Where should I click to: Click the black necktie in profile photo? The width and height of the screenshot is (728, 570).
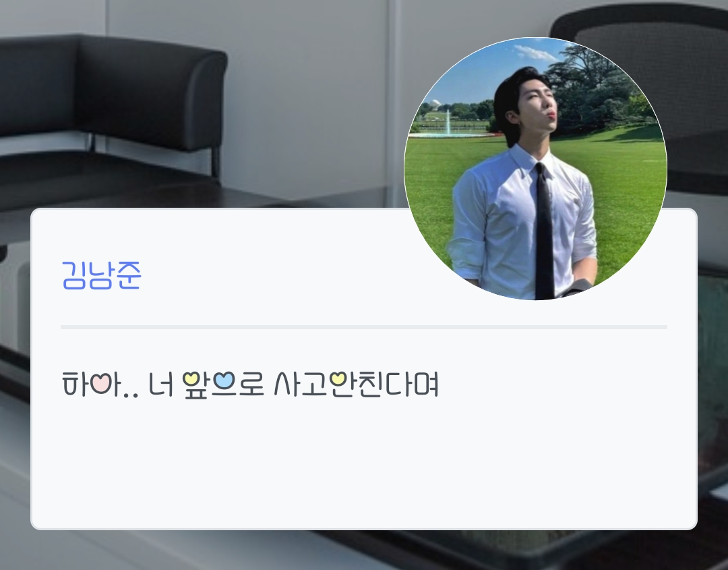coord(543,231)
